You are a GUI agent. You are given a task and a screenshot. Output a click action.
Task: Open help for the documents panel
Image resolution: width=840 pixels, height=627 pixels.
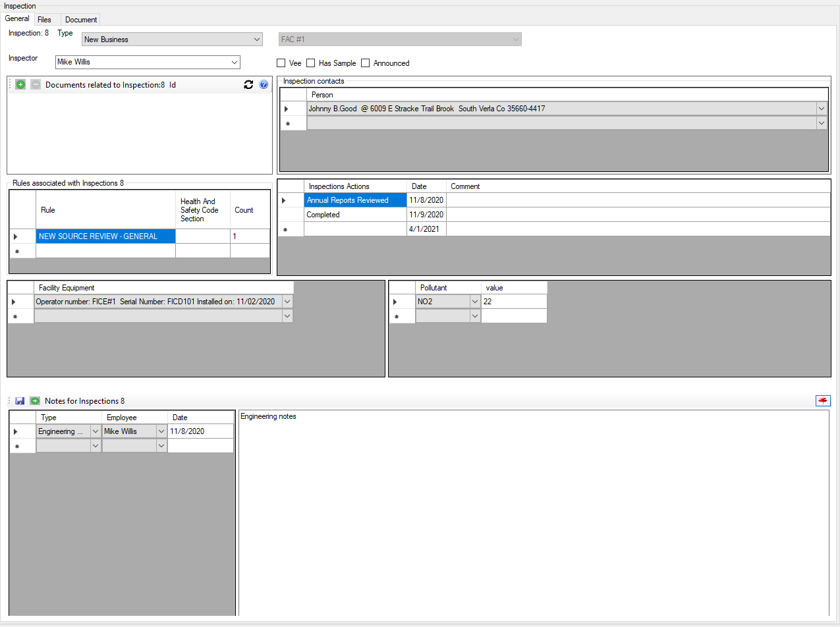(x=264, y=84)
